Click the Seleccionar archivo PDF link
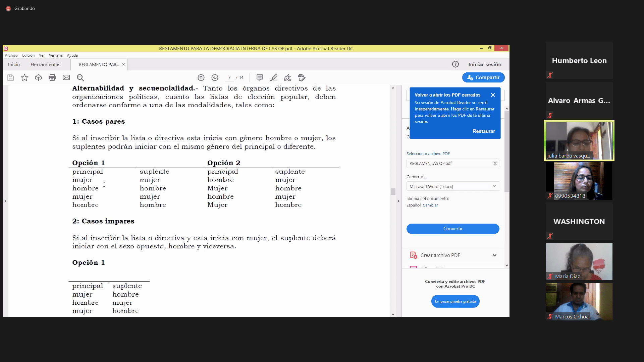The width and height of the screenshot is (644, 362). [x=428, y=154]
